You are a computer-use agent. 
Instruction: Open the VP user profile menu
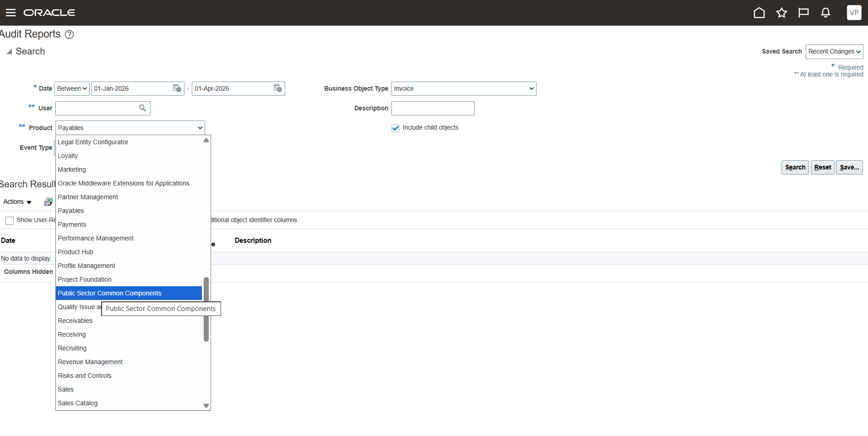[x=854, y=12]
